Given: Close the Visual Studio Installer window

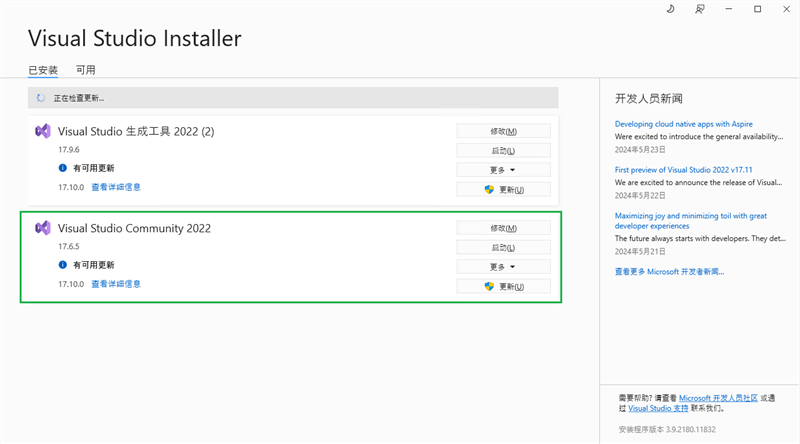Looking at the screenshot, I should point(787,9).
